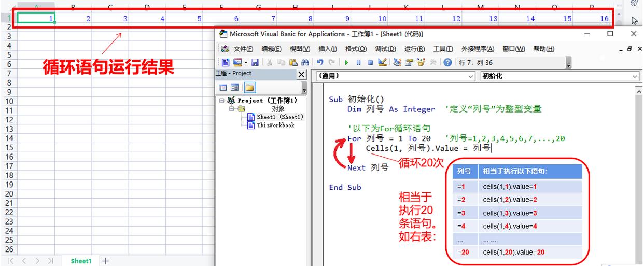
Task: Open the 运行(R) menu
Action: click(x=414, y=49)
